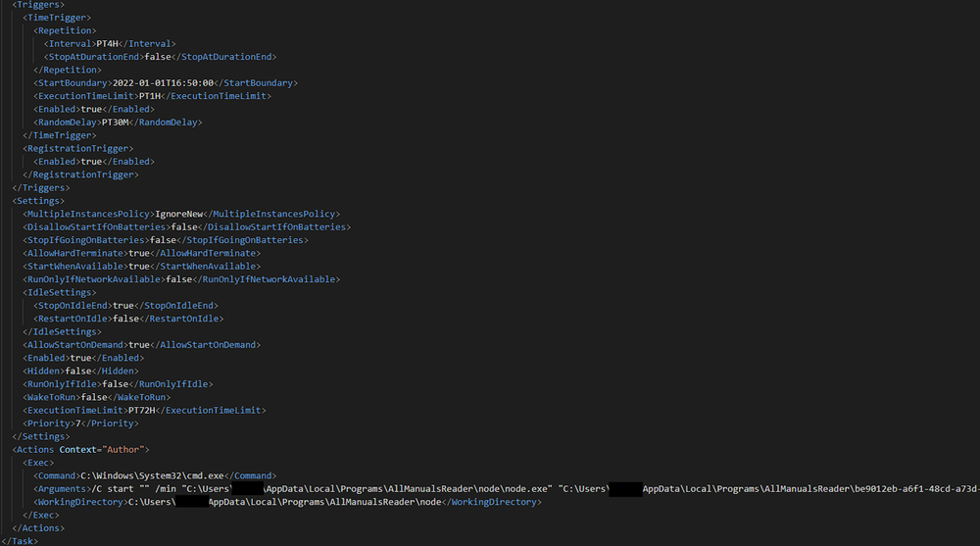980x546 pixels.
Task: Click the Priority value 7
Action: coord(76,423)
